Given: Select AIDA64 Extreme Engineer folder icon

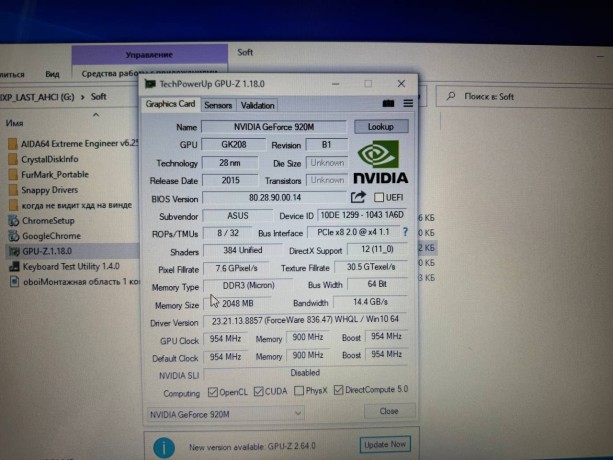Looking at the screenshot, I should (13, 144).
